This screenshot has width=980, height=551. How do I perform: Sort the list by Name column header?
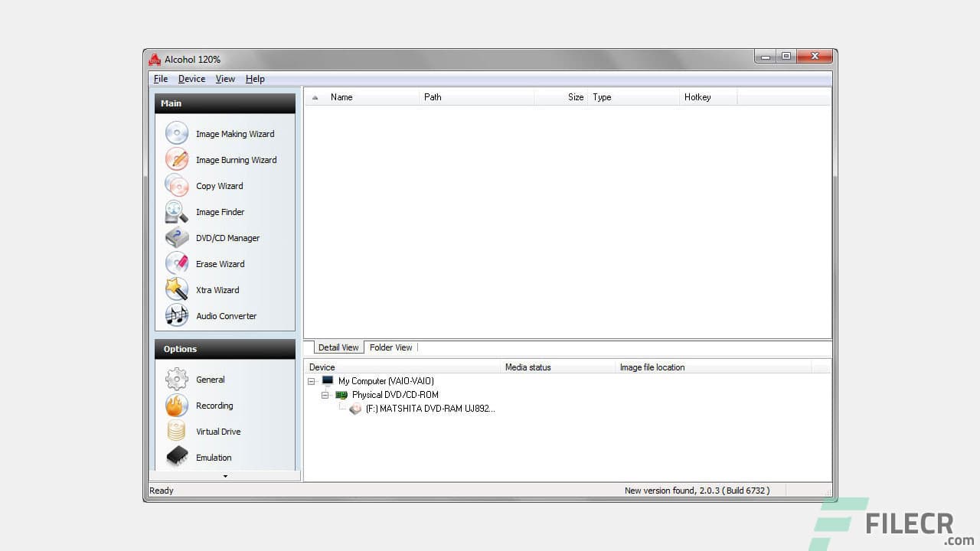(341, 97)
